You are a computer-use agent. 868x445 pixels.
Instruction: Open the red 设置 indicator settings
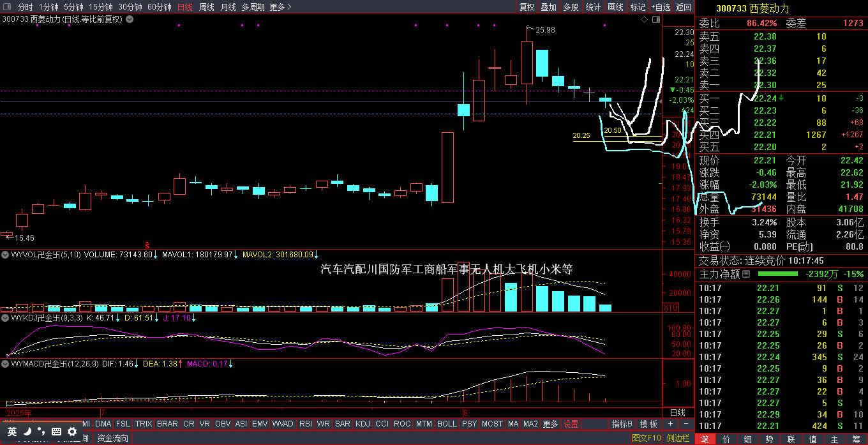pos(571,423)
